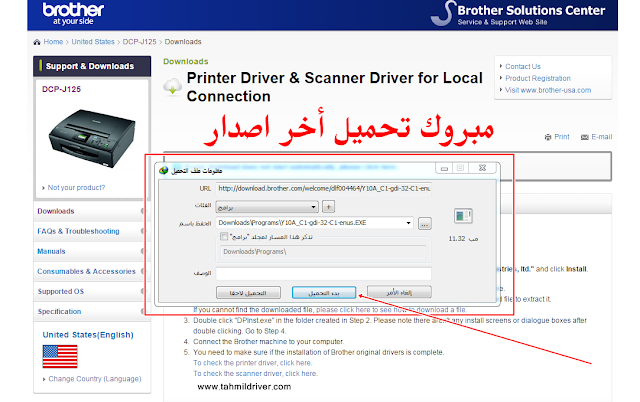Click 'To check the scanner driver' link
Image resolution: width=640 pixels, height=402 pixels.
click(256, 373)
